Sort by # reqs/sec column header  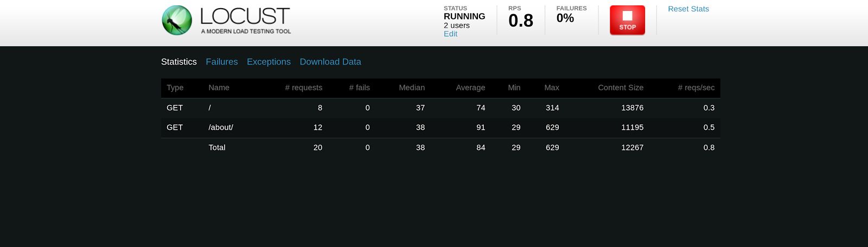[695, 87]
